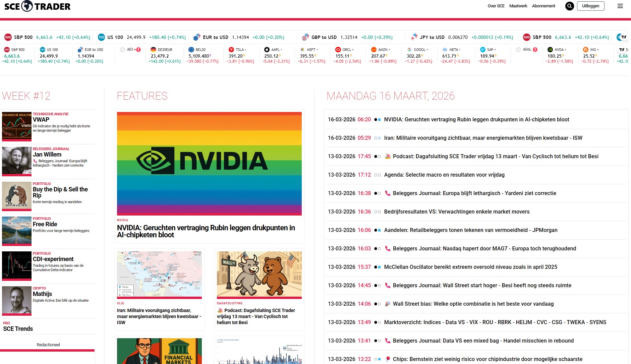631x364 pixels.
Task: Open the Bedrijfsresultaten VS market movers headline
Action: pyautogui.click(x=457, y=211)
